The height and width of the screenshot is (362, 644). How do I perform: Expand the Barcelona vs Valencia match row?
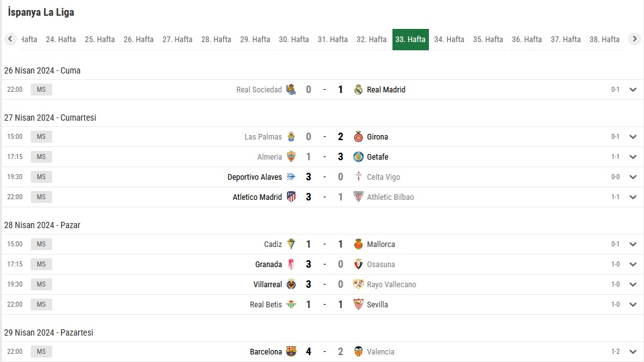(633, 351)
